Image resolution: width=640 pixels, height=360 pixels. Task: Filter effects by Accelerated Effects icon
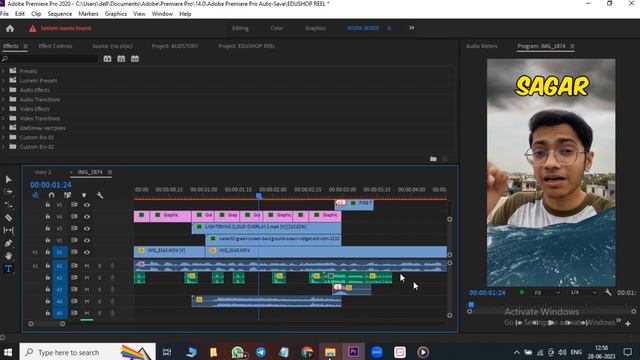coord(107,59)
